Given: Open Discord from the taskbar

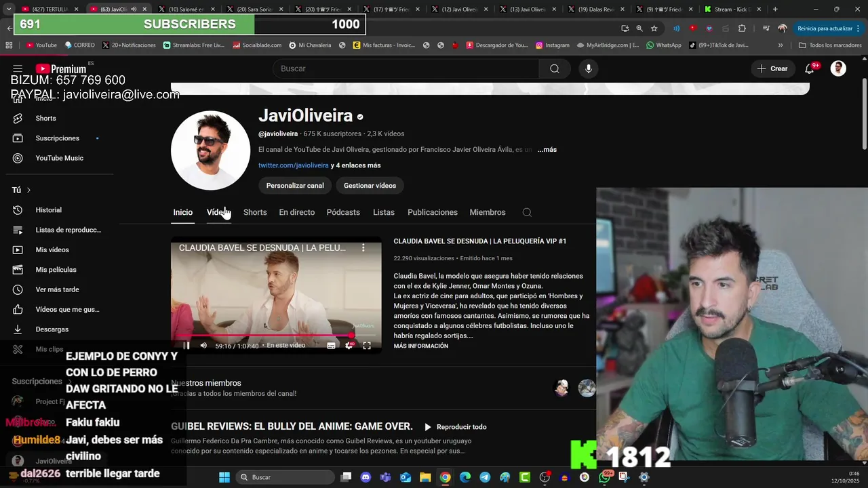Looking at the screenshot, I should click(366, 477).
